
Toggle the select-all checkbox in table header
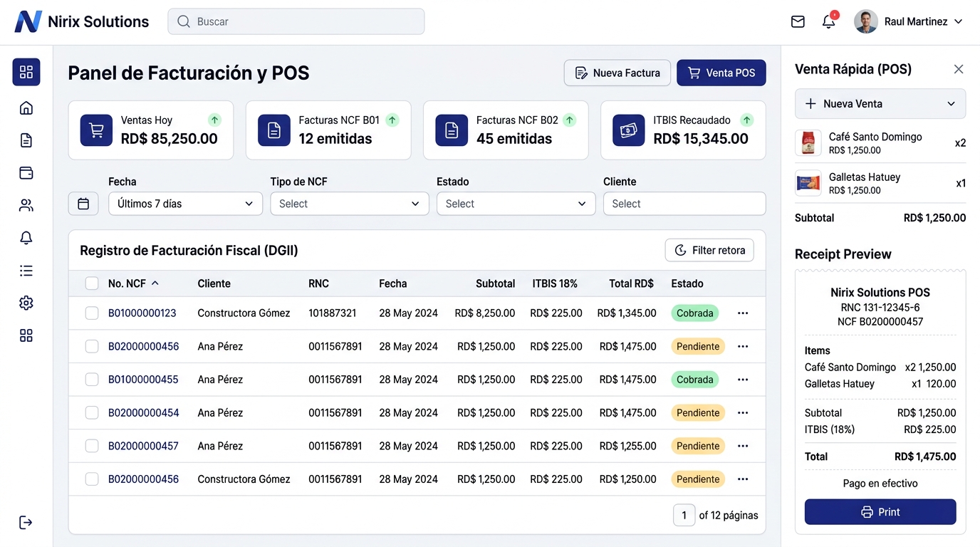tap(92, 283)
